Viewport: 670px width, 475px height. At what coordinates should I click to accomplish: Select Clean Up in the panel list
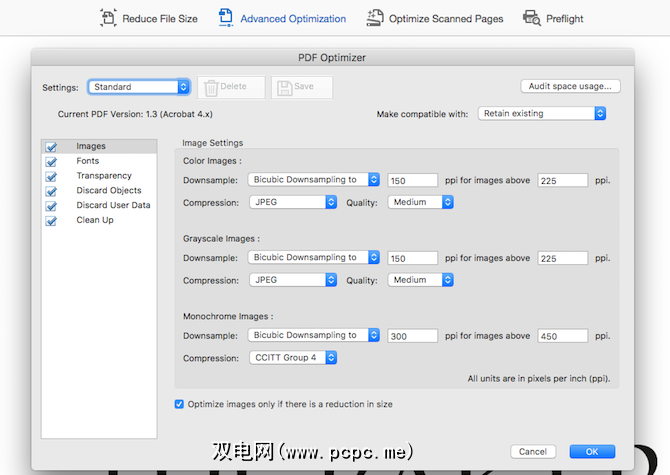tap(95, 220)
